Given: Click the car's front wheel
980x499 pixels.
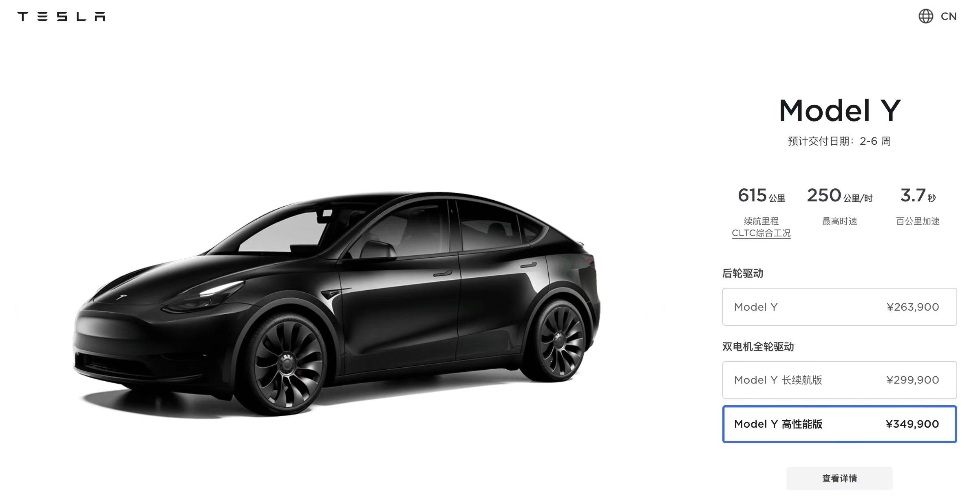Looking at the screenshot, I should pyautogui.click(x=288, y=364).
